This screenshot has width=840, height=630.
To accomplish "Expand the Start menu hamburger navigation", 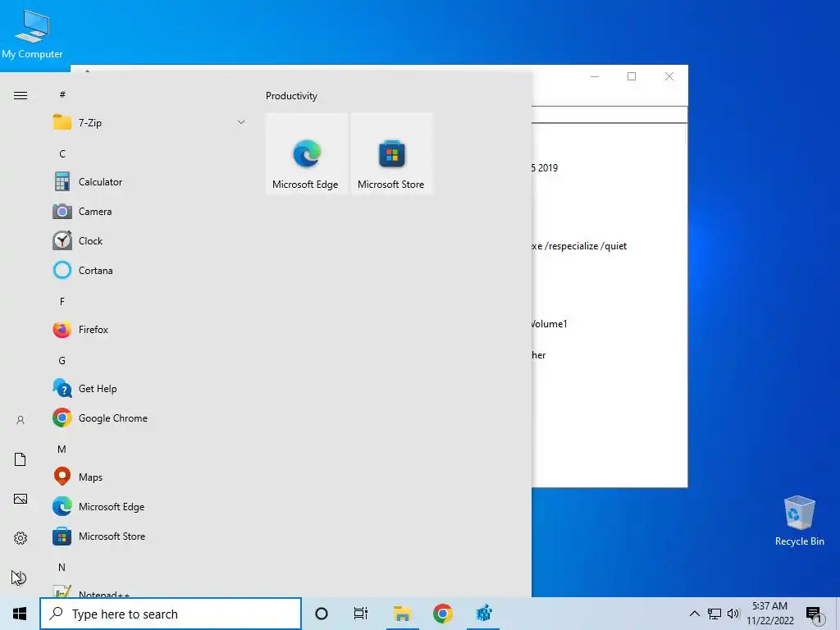I will pyautogui.click(x=21, y=95).
